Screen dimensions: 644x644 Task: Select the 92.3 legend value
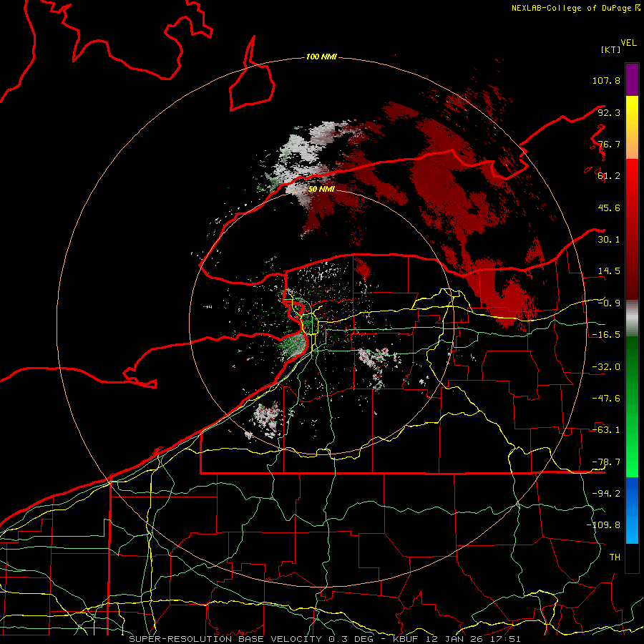coord(609,112)
